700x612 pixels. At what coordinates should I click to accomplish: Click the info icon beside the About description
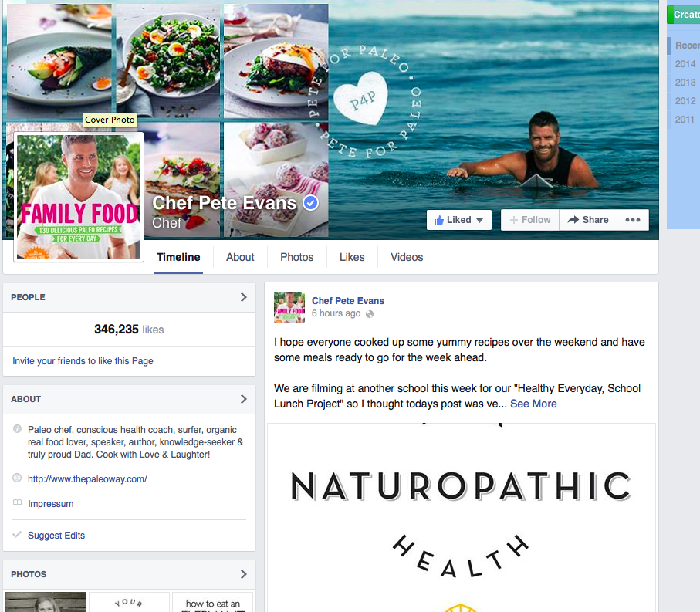pos(17,429)
